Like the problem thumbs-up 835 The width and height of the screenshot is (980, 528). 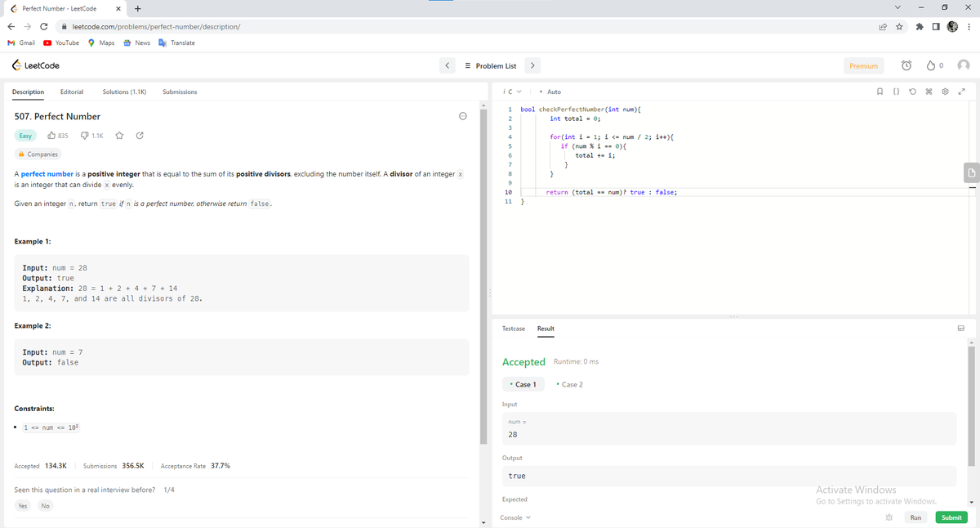click(x=57, y=136)
